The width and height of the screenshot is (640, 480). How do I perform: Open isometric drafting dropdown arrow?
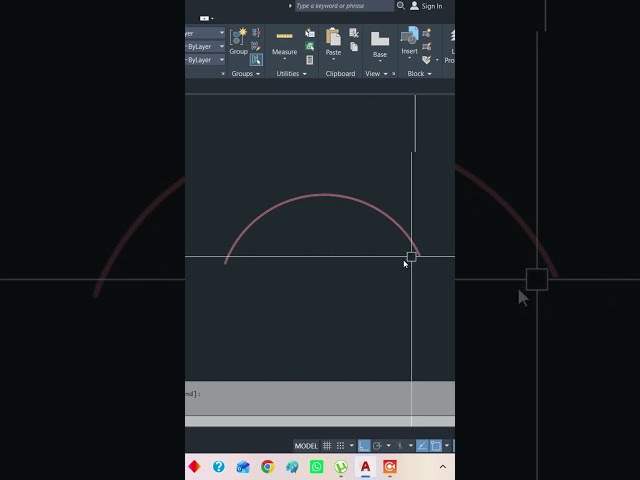[411, 446]
